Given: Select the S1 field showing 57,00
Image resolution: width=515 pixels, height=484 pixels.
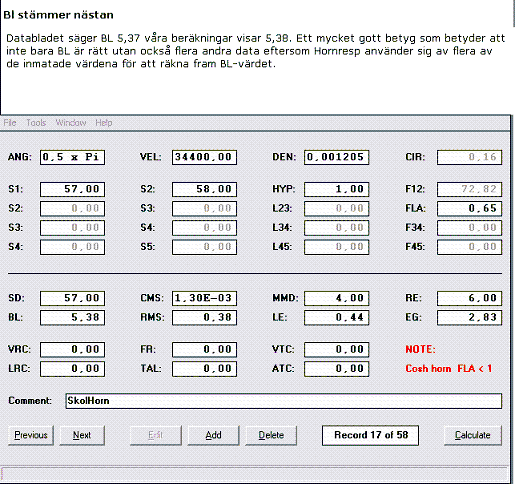Looking at the screenshot, I should (x=72, y=189).
